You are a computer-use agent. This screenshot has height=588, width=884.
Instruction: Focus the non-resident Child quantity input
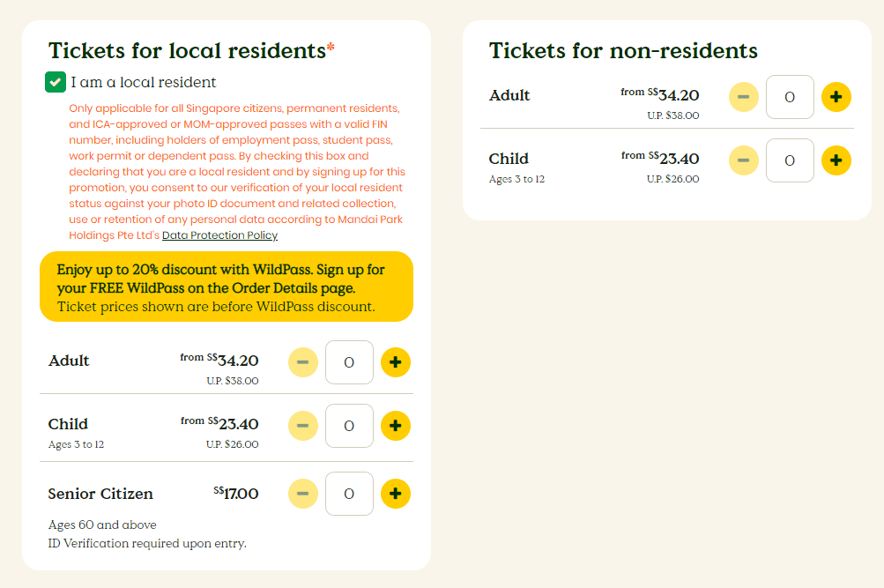point(790,160)
